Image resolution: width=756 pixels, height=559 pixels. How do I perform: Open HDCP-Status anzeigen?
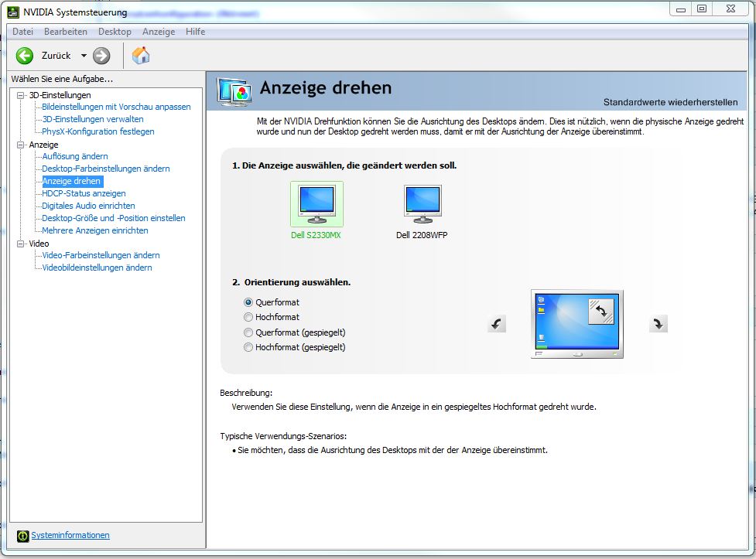click(84, 193)
